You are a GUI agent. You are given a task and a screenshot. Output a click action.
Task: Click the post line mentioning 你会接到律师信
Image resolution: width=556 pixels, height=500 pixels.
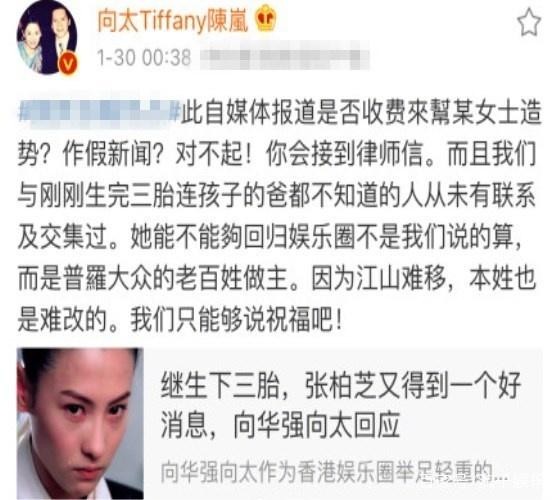click(x=277, y=153)
